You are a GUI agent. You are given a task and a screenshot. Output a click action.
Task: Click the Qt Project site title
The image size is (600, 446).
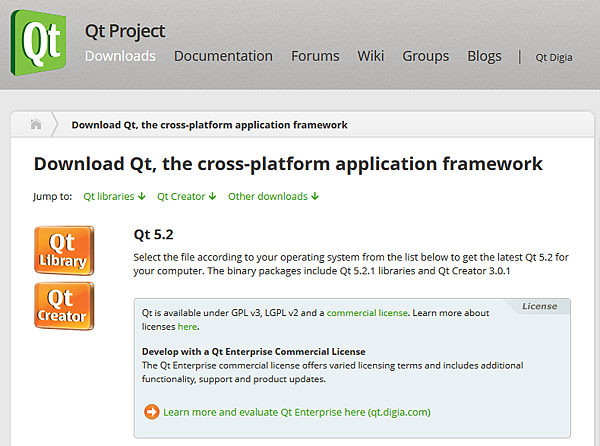[x=125, y=31]
